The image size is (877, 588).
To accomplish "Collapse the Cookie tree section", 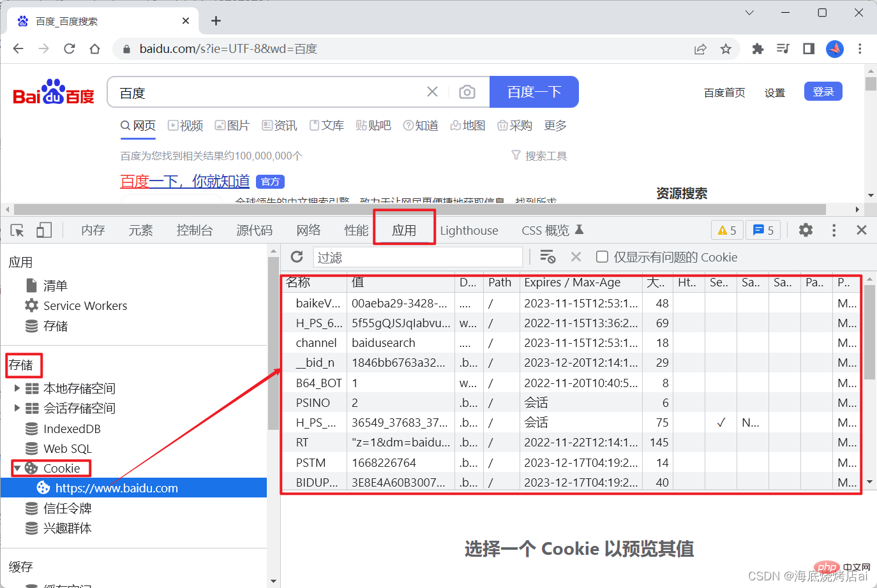I will [18, 467].
